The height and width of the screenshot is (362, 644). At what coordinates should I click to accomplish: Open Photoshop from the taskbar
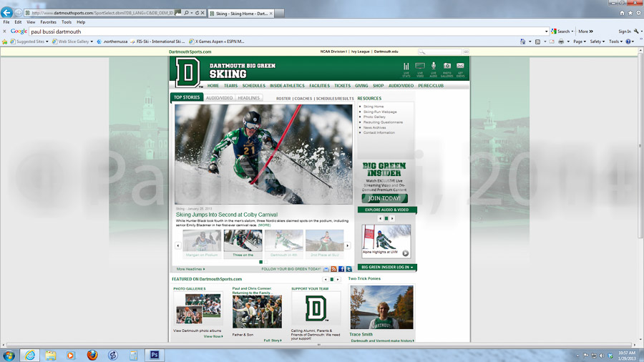[x=155, y=355]
